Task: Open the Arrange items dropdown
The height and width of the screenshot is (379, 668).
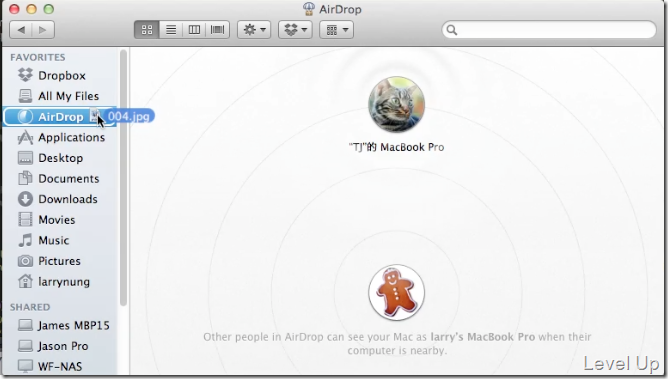Action: point(337,30)
